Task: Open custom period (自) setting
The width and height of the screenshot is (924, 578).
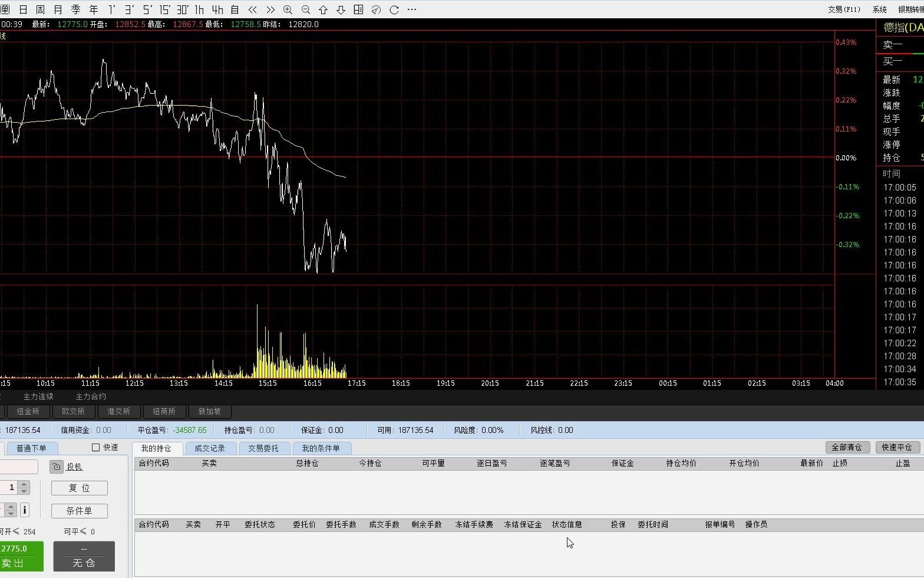Action: point(235,9)
